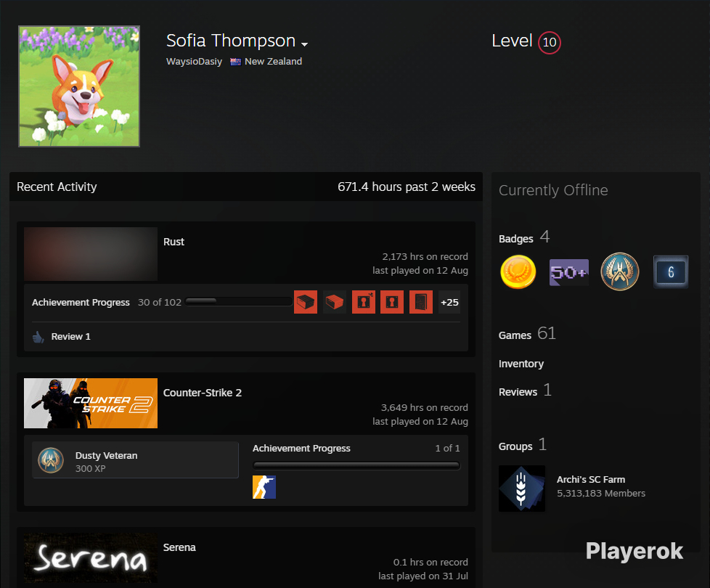Open the Badges link
This screenshot has width=710, height=588.
coord(515,239)
